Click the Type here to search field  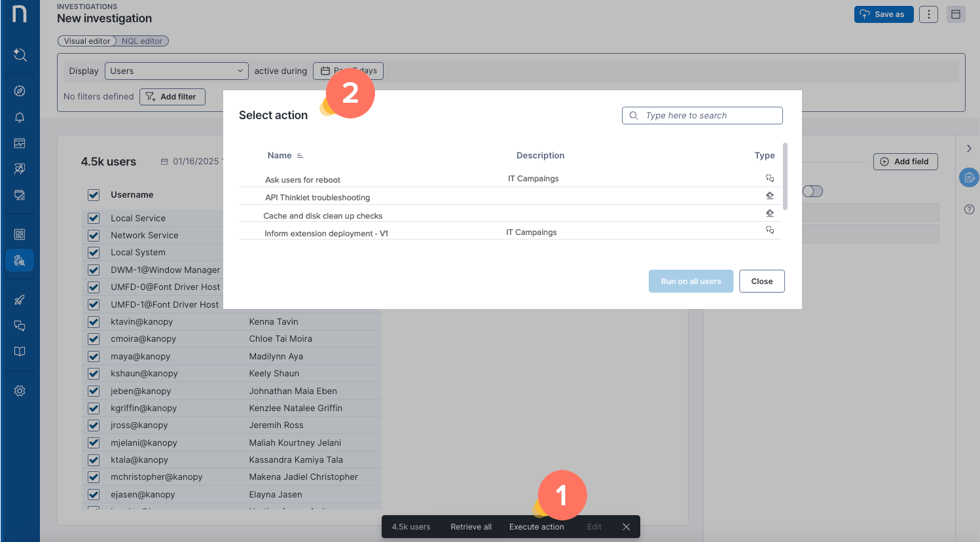tap(707, 116)
